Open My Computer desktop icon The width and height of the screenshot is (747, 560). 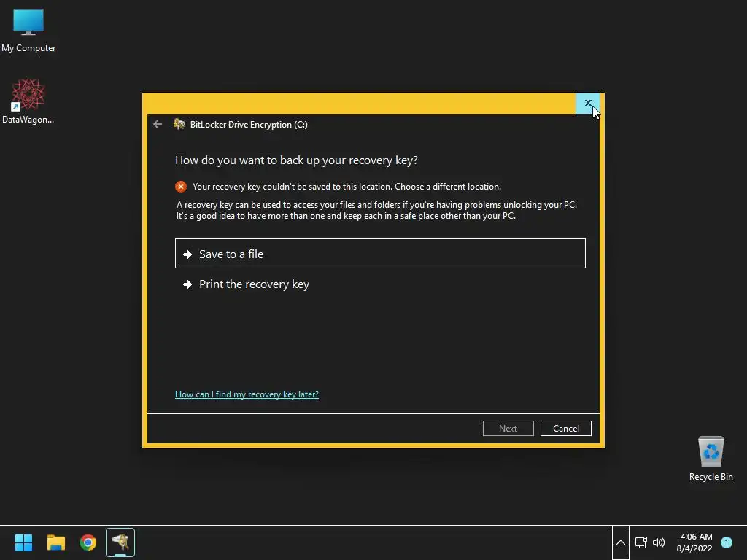pyautogui.click(x=28, y=31)
